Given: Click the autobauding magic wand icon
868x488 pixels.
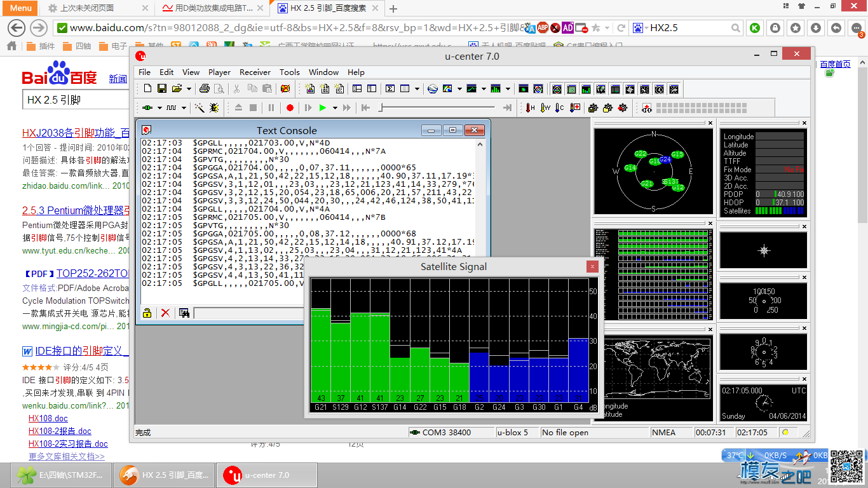Looking at the screenshot, I should (200, 108).
